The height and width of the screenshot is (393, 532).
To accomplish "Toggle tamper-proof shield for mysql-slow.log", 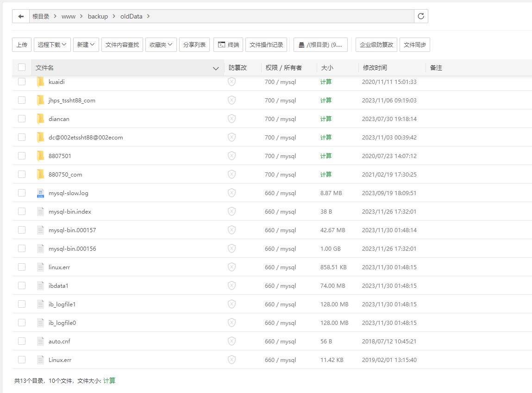I will [232, 193].
